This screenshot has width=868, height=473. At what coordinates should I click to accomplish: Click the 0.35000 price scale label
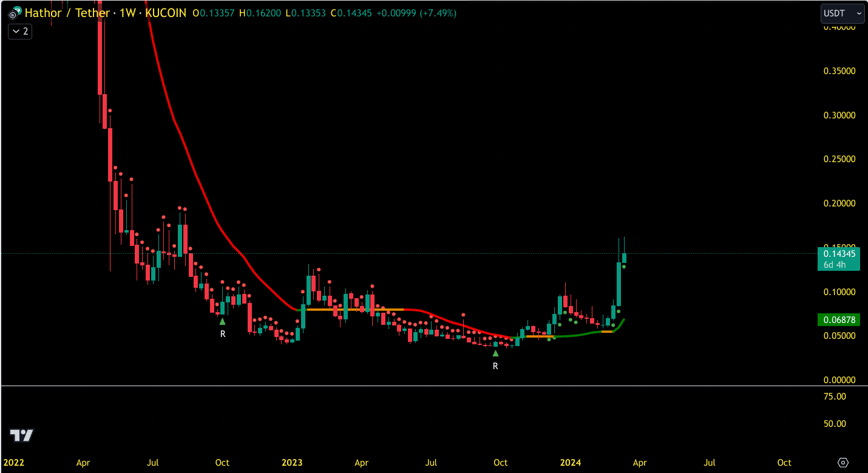click(839, 71)
